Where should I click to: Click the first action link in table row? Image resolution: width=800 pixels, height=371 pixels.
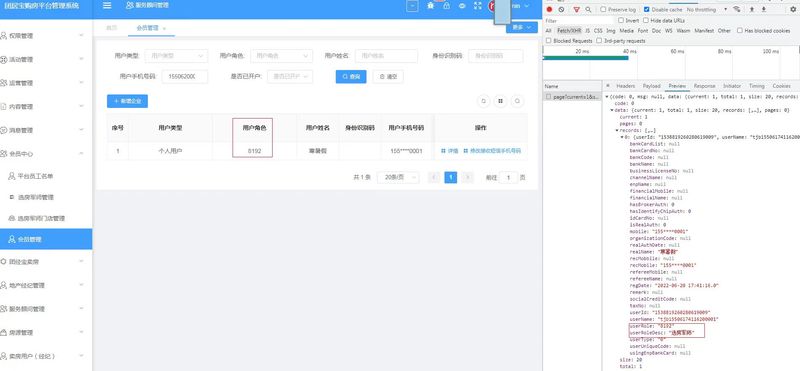click(x=449, y=151)
